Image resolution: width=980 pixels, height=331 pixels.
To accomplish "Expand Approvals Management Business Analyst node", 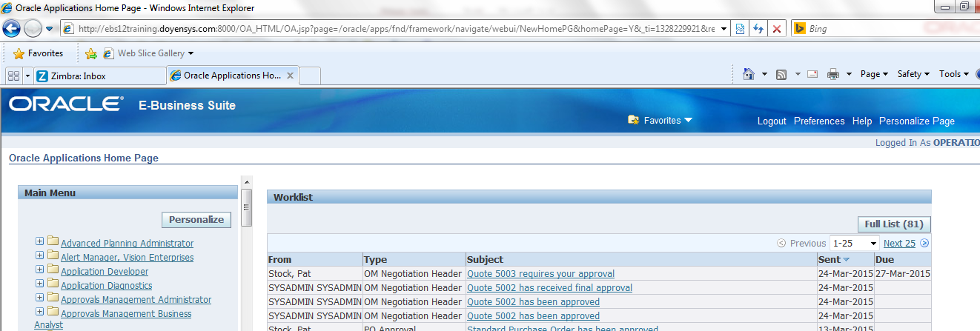I will [39, 312].
